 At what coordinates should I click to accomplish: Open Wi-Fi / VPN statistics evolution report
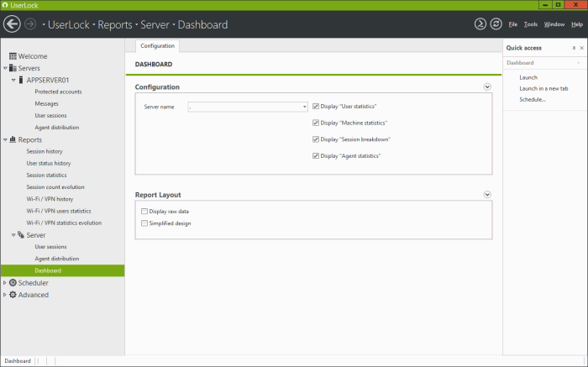[x=64, y=223]
